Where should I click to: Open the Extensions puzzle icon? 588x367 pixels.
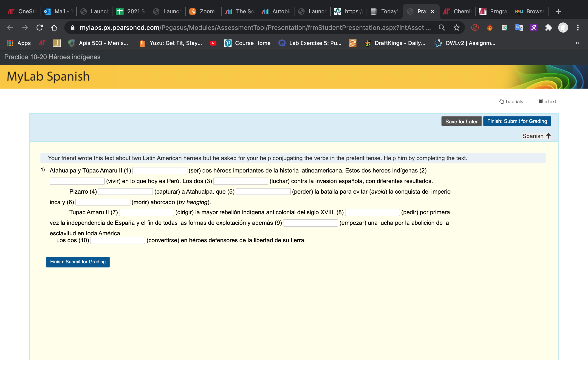pos(548,28)
